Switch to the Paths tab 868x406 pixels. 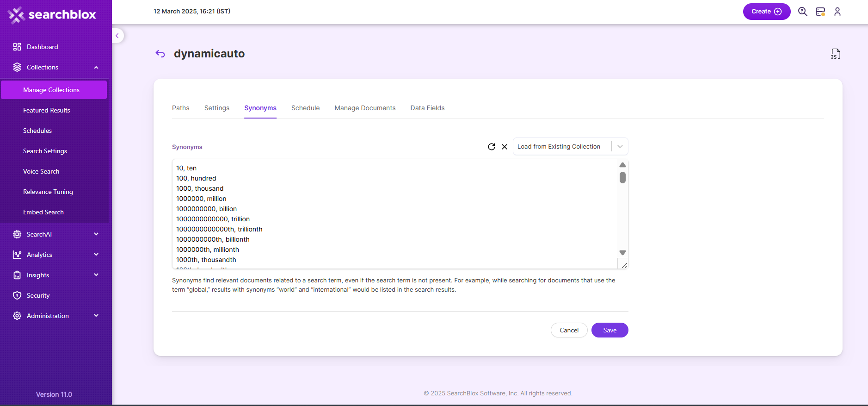[x=181, y=108]
